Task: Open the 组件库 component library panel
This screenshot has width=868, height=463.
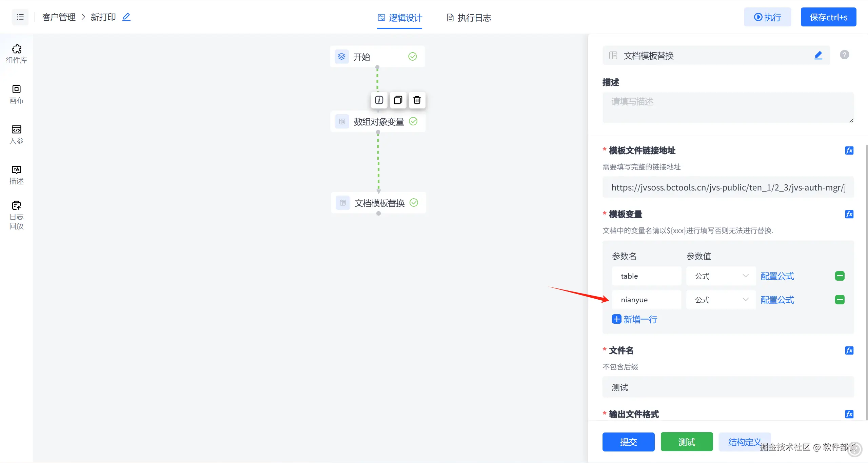Action: (16, 54)
